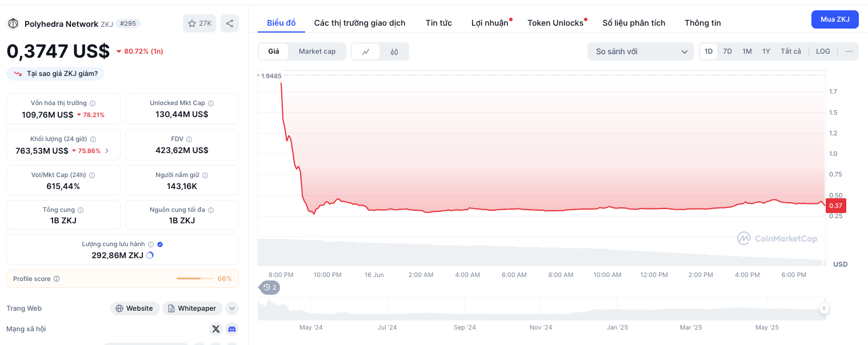Open the X (Twitter) social link
This screenshot has height=345, width=868.
(x=215, y=329)
